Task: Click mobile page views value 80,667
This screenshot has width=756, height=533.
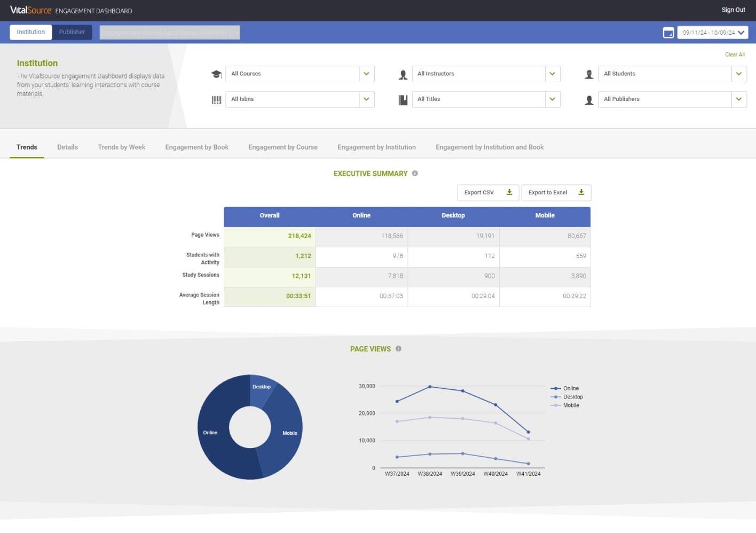Action: (x=577, y=236)
